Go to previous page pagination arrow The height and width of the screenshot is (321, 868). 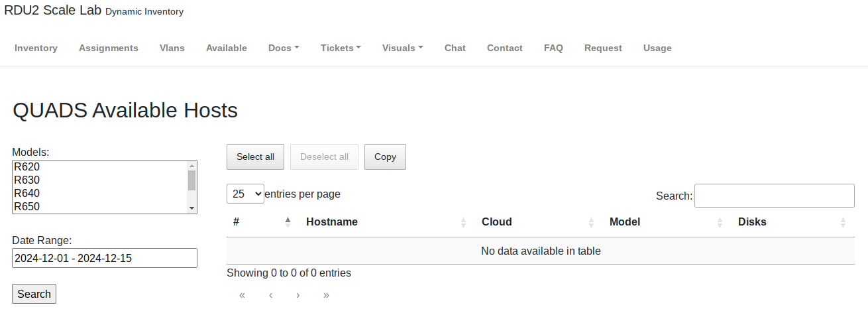(270, 295)
